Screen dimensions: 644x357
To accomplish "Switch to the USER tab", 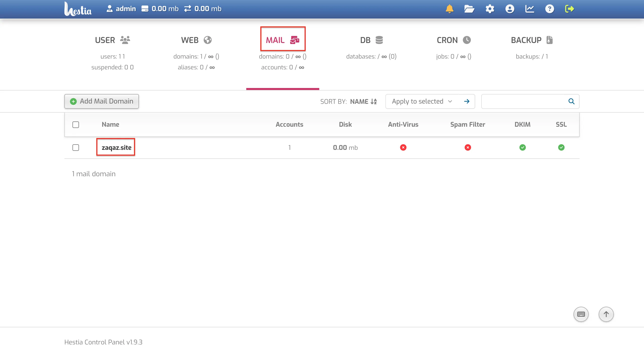I will tap(112, 40).
